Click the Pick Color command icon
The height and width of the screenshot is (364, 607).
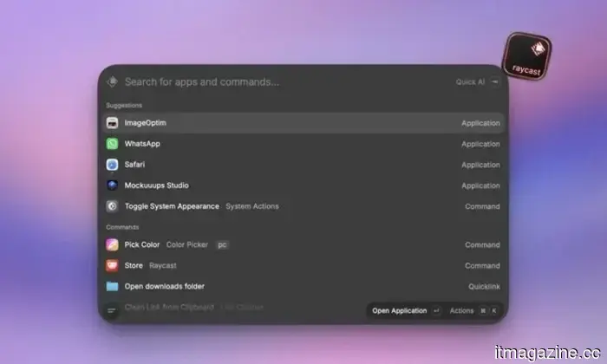tap(112, 245)
